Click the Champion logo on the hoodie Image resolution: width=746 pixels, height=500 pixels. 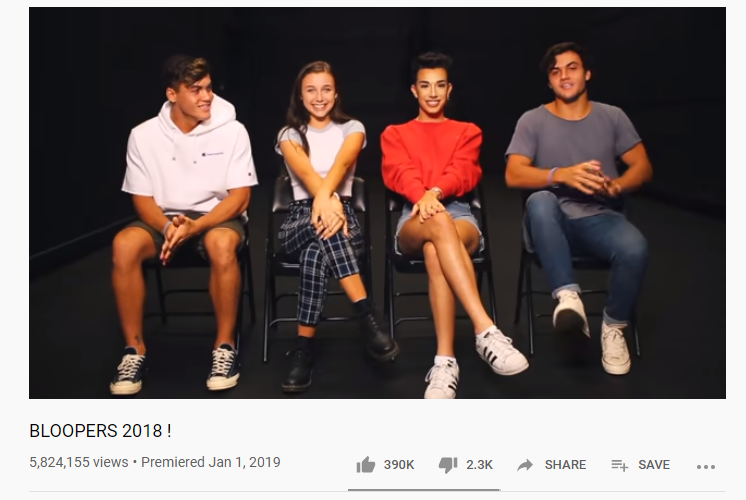coord(212,154)
